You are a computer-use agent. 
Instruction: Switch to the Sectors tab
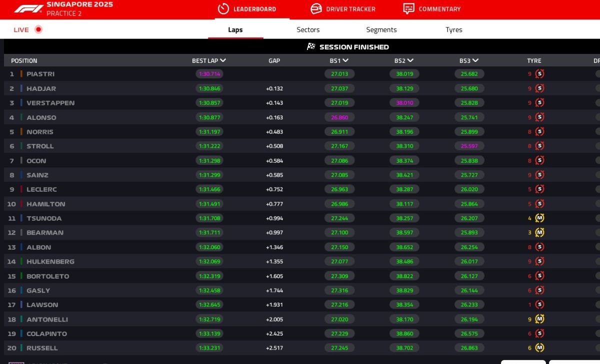click(308, 29)
